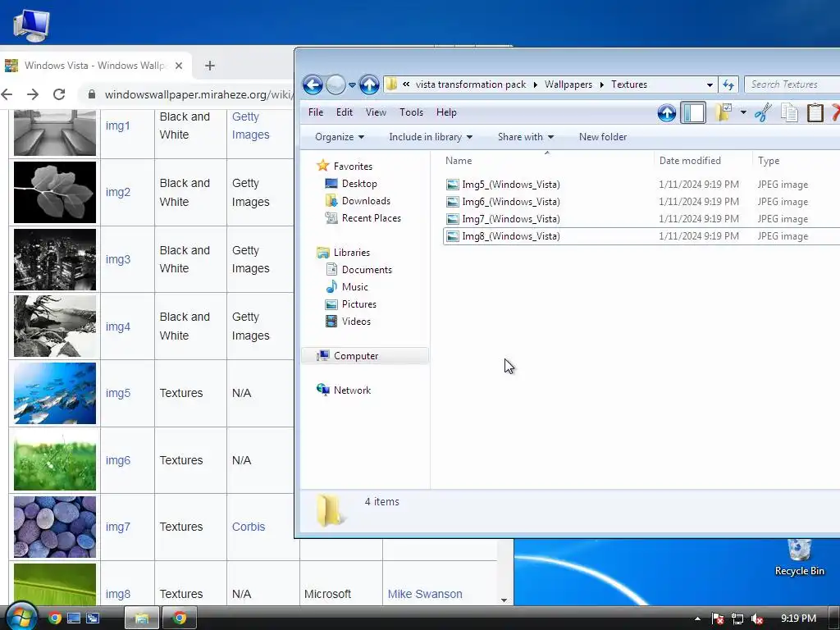Expand Include in library dropdown
Screen dimensions: 840x630
pos(431,137)
